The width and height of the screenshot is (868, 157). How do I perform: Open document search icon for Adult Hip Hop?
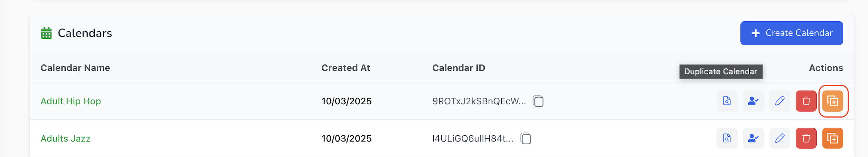(x=727, y=101)
